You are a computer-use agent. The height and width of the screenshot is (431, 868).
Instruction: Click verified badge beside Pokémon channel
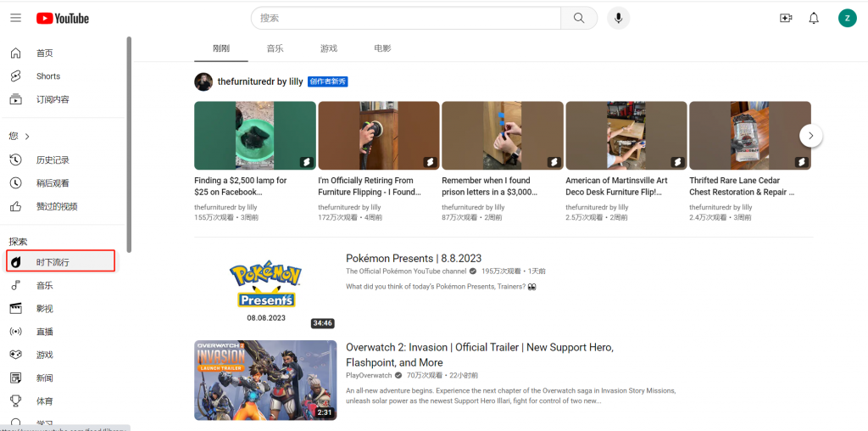473,271
